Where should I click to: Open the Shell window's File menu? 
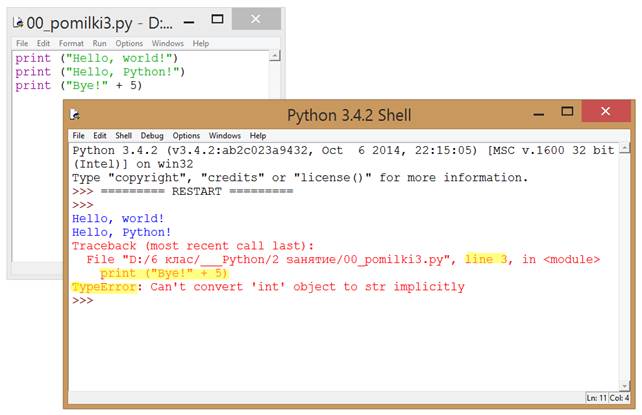click(x=78, y=135)
